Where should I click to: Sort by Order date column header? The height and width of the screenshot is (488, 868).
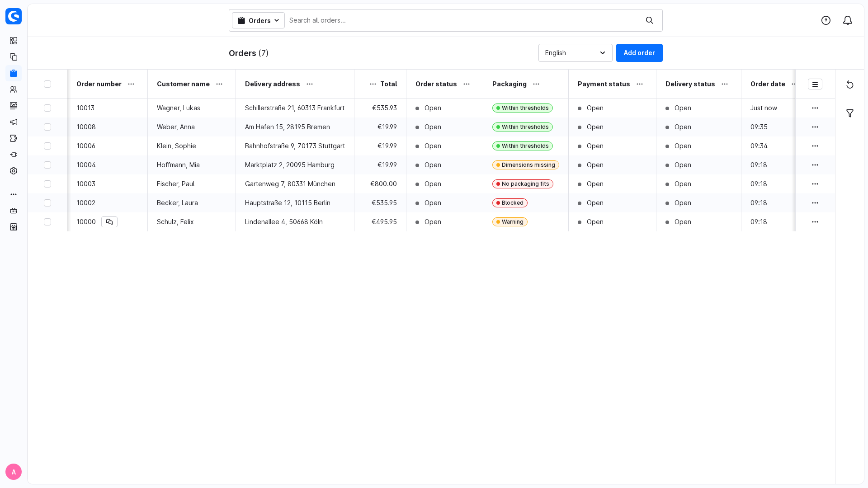(x=768, y=84)
